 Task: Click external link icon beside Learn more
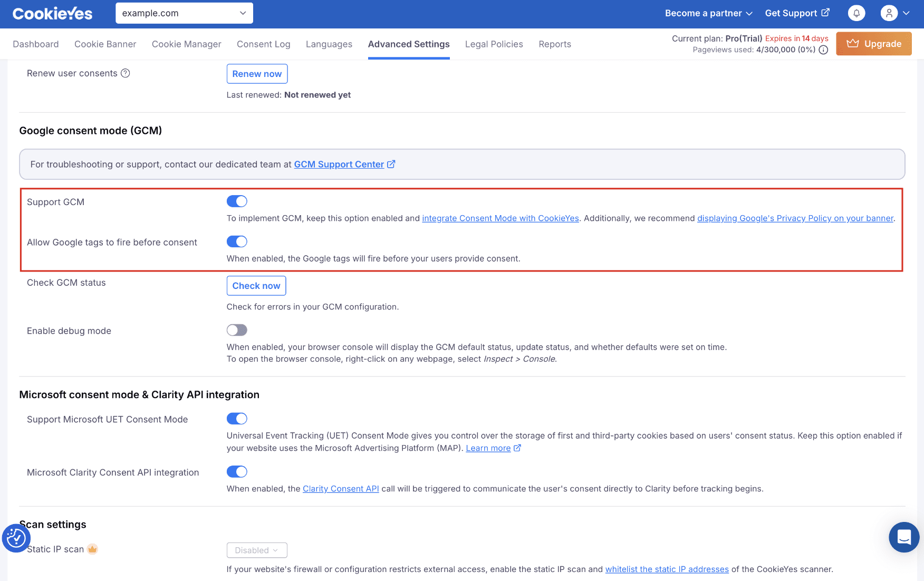[x=517, y=448]
